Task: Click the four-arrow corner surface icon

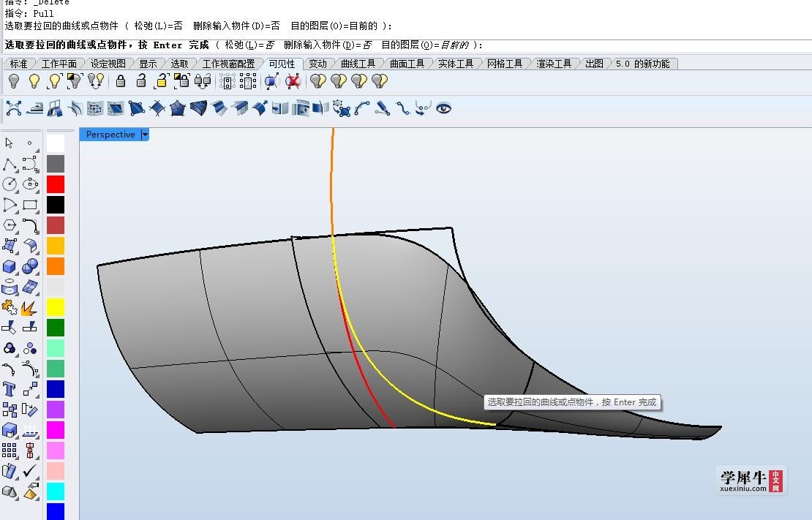Action: pos(14,108)
